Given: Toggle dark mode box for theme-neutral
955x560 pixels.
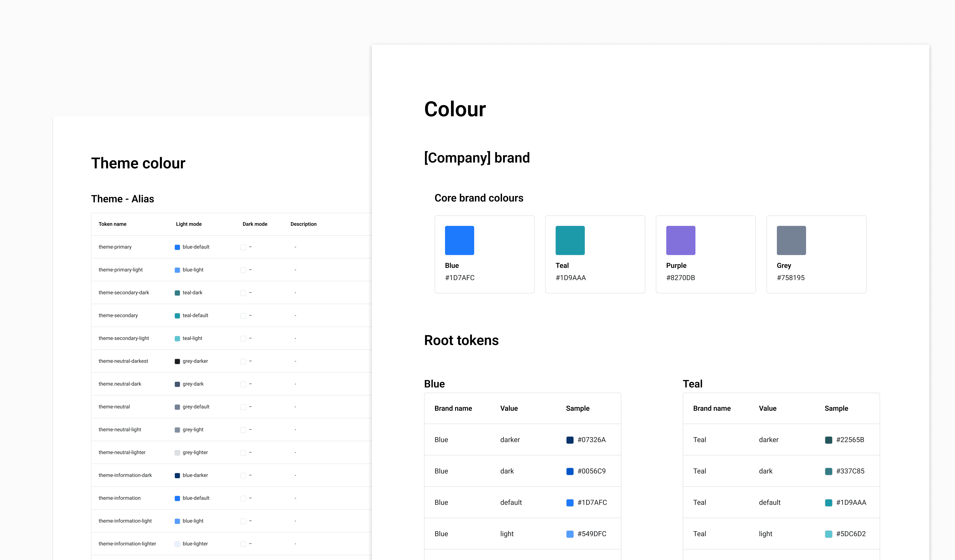Looking at the screenshot, I should [x=243, y=407].
